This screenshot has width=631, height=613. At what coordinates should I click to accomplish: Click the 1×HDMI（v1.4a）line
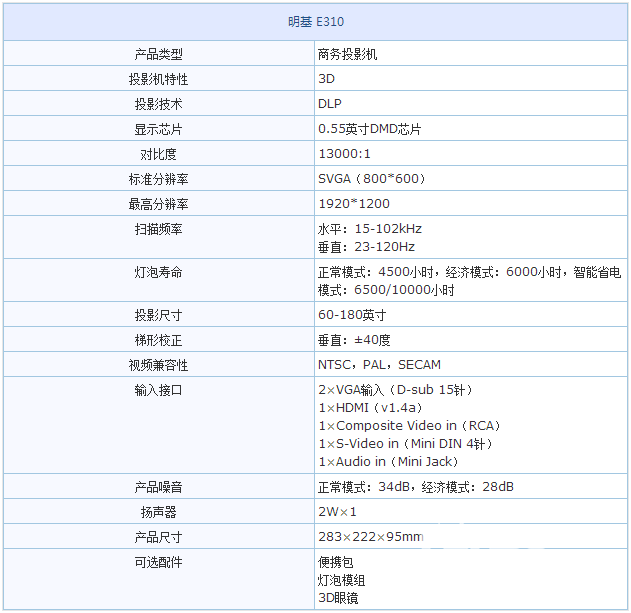tap(371, 408)
